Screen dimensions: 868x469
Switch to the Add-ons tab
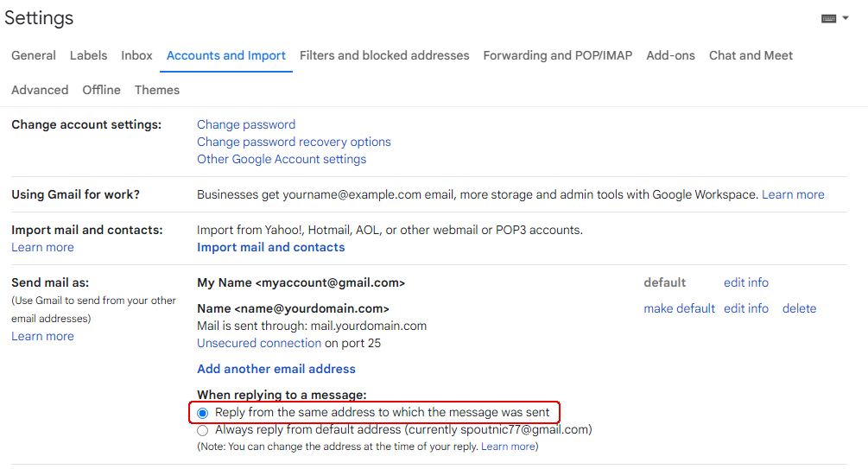(670, 55)
